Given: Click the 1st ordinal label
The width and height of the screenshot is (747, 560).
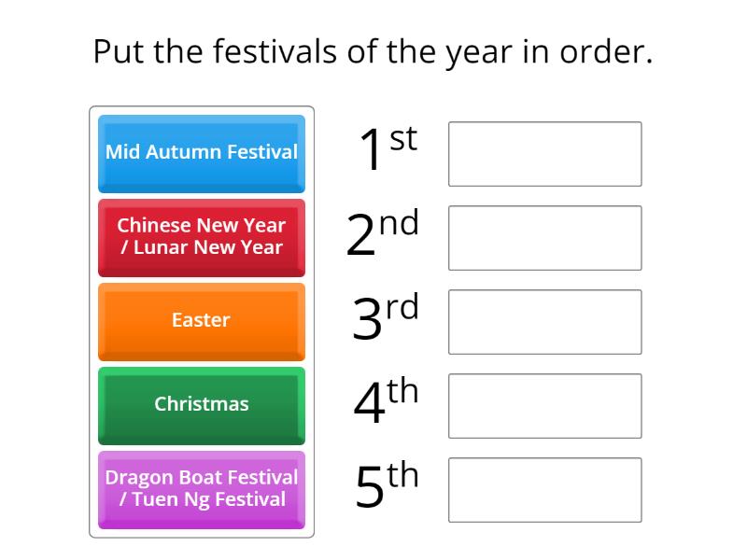Looking at the screenshot, I should click(x=387, y=149).
